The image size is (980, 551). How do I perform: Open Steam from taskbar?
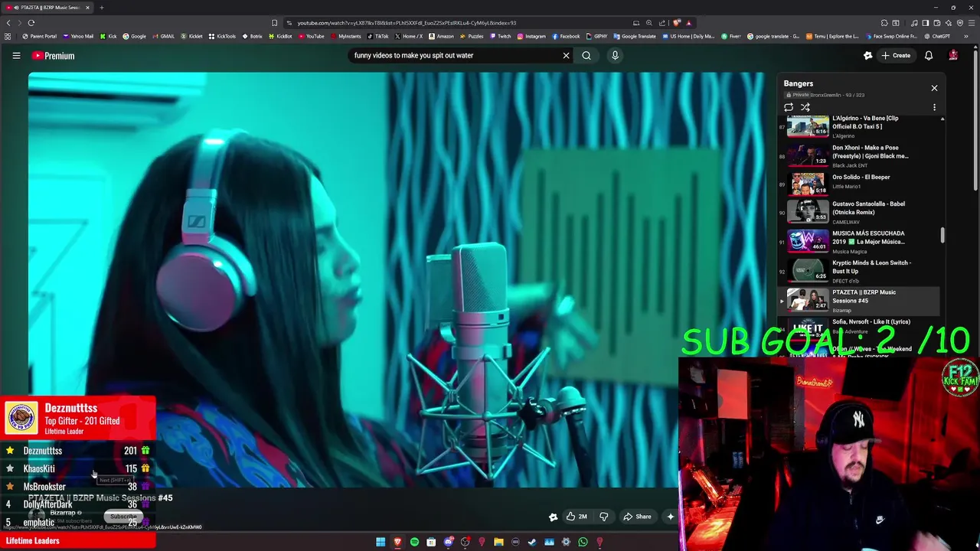pyautogui.click(x=532, y=542)
